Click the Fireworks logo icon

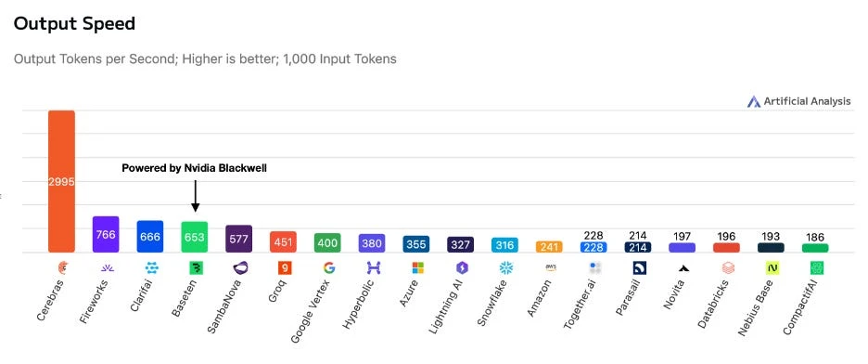[x=107, y=268]
